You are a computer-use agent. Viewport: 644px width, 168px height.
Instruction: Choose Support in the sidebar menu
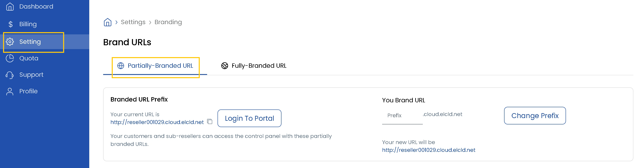click(31, 74)
